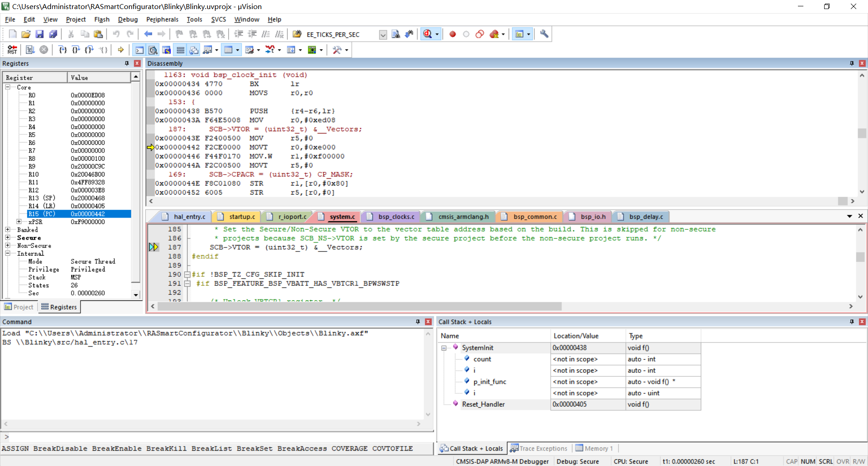The height and width of the screenshot is (466, 868).
Task: Expand the Secure register group
Action: point(8,237)
